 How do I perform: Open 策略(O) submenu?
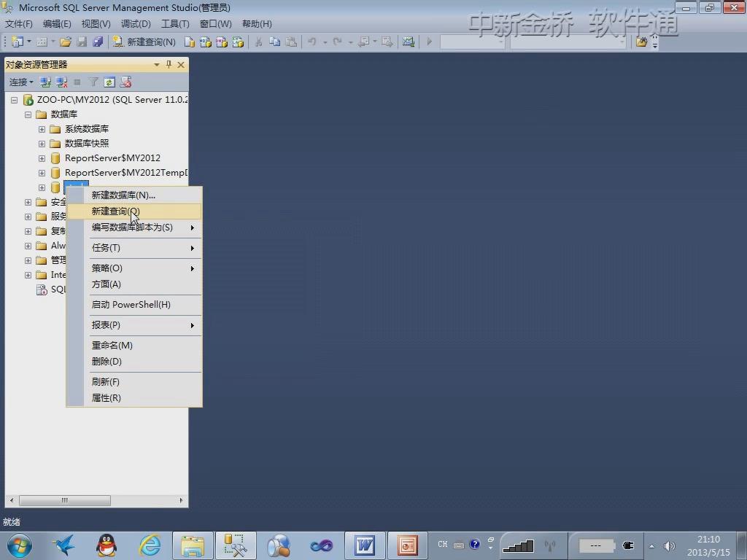click(x=134, y=268)
